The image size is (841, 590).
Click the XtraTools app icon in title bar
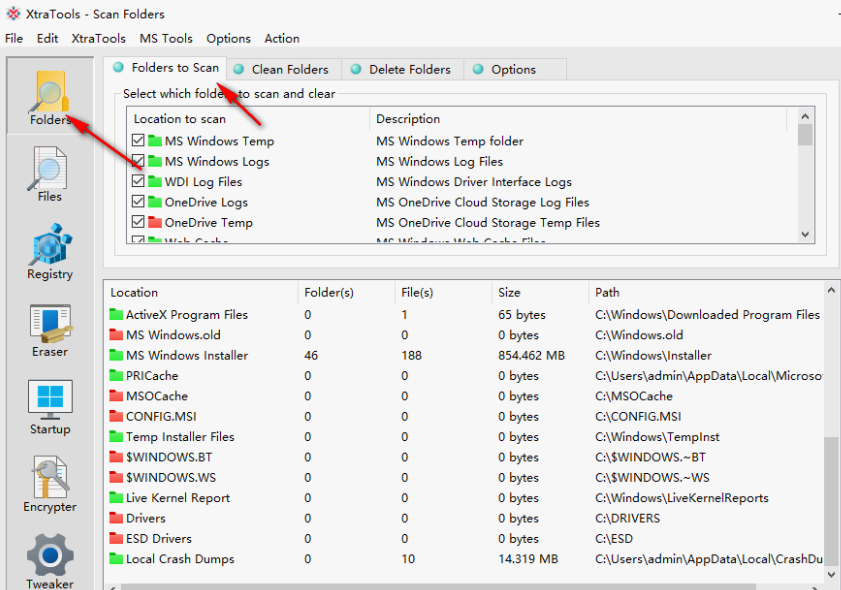(x=13, y=14)
